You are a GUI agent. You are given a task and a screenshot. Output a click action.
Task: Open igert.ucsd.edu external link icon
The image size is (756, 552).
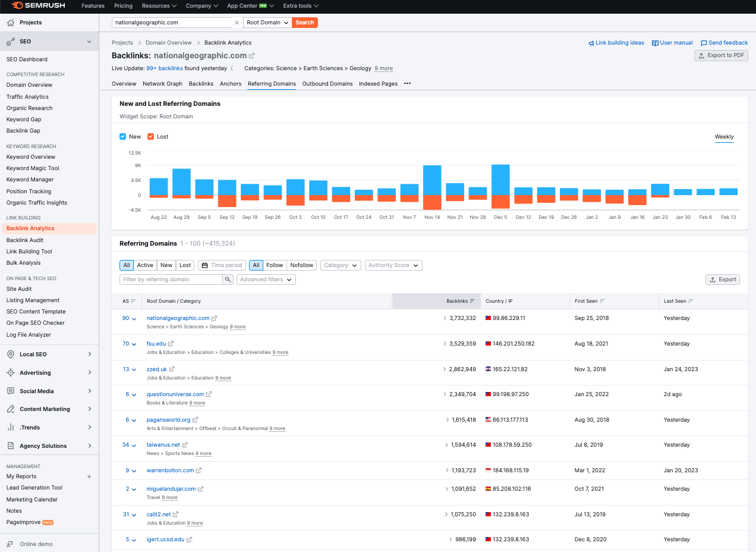coord(190,540)
